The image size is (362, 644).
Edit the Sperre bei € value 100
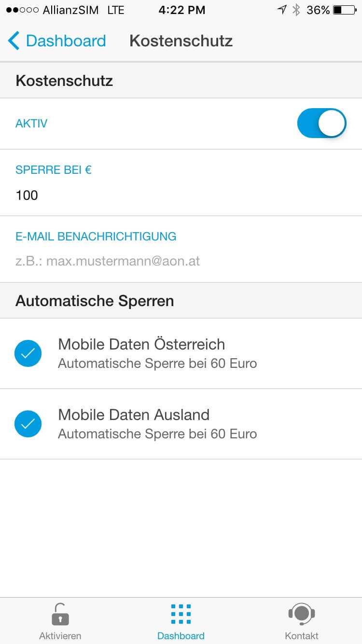point(27,195)
